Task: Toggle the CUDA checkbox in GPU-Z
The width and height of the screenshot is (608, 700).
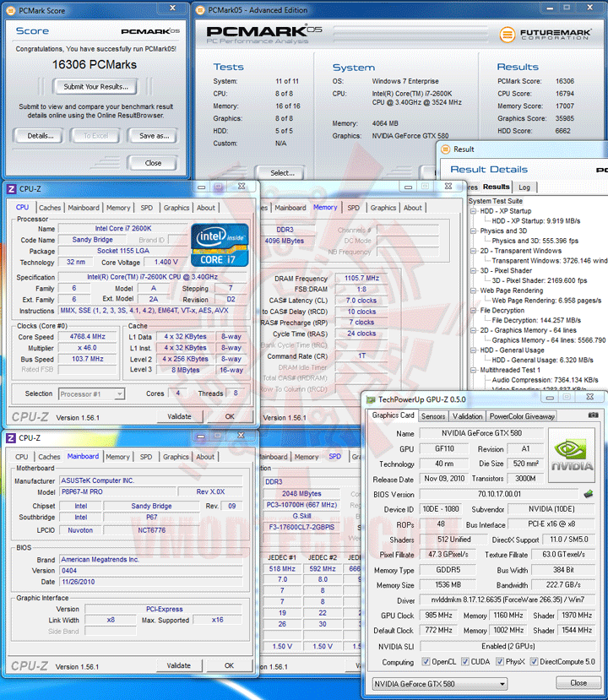Action: (465, 662)
